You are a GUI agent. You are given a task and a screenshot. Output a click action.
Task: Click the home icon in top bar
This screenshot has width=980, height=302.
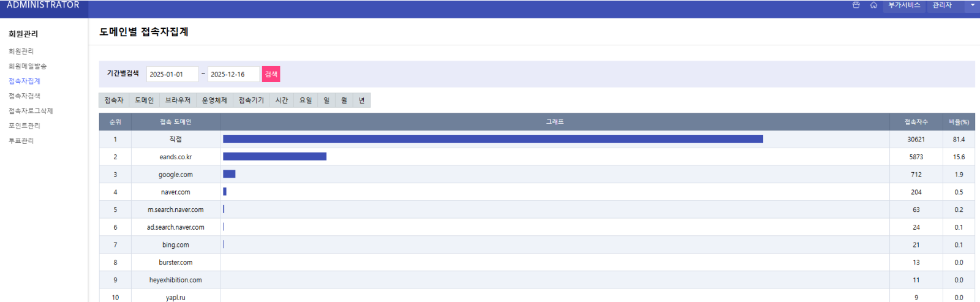tap(873, 5)
